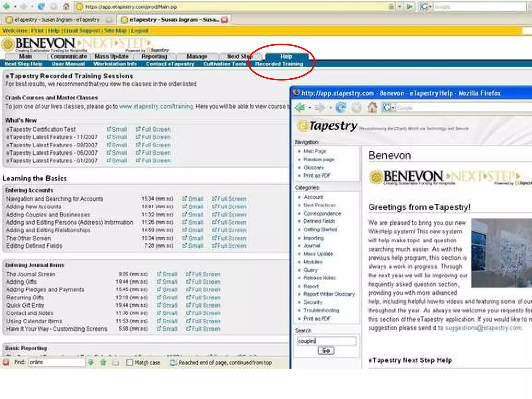Click back arrow in help popup window

coord(300,107)
